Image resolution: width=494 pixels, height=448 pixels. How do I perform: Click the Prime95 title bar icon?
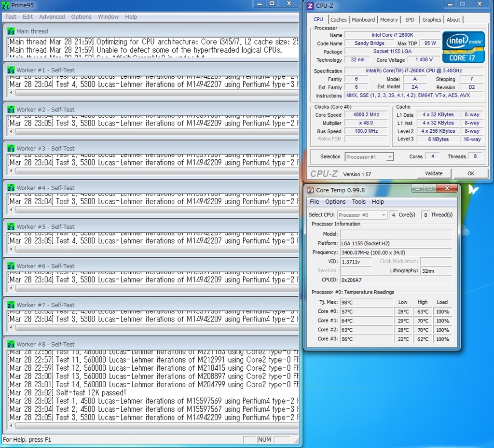click(5, 5)
